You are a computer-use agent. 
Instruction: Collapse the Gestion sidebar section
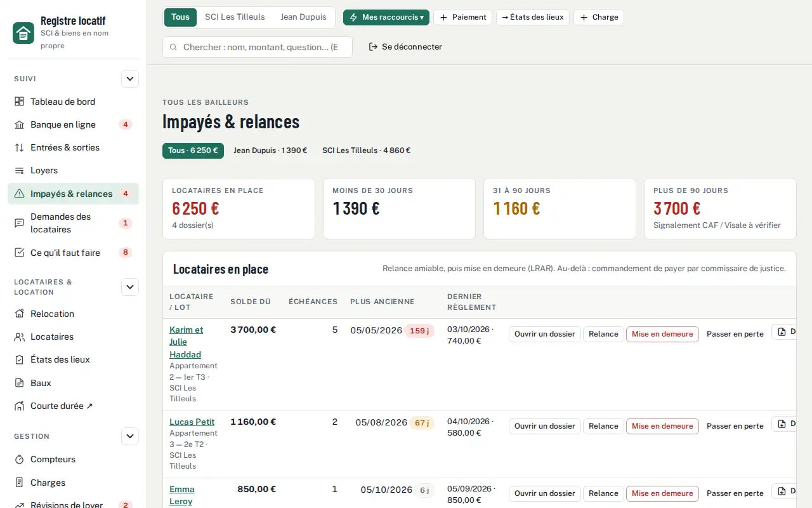pos(130,436)
